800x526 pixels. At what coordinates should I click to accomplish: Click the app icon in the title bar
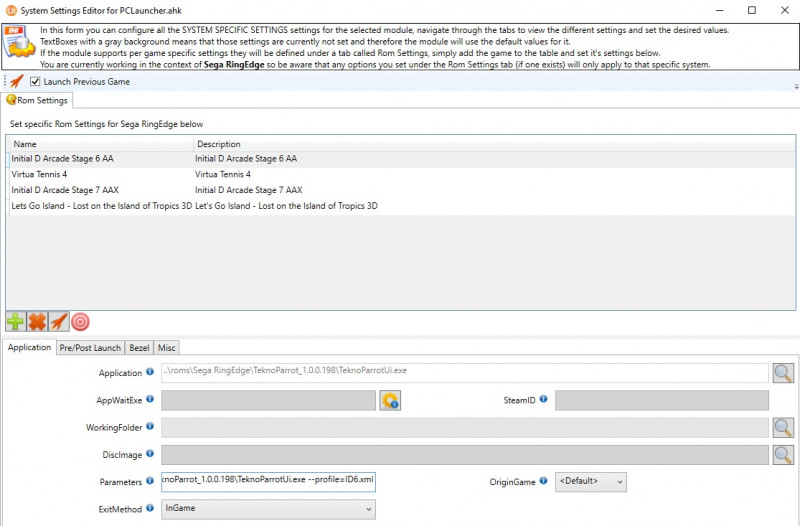pyautogui.click(x=11, y=10)
